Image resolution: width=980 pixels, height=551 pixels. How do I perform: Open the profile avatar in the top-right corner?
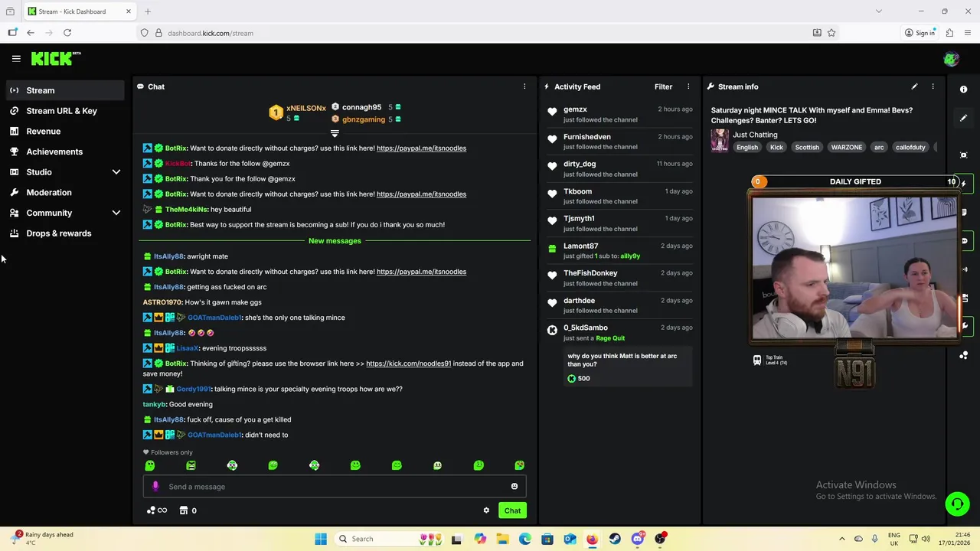[951, 59]
